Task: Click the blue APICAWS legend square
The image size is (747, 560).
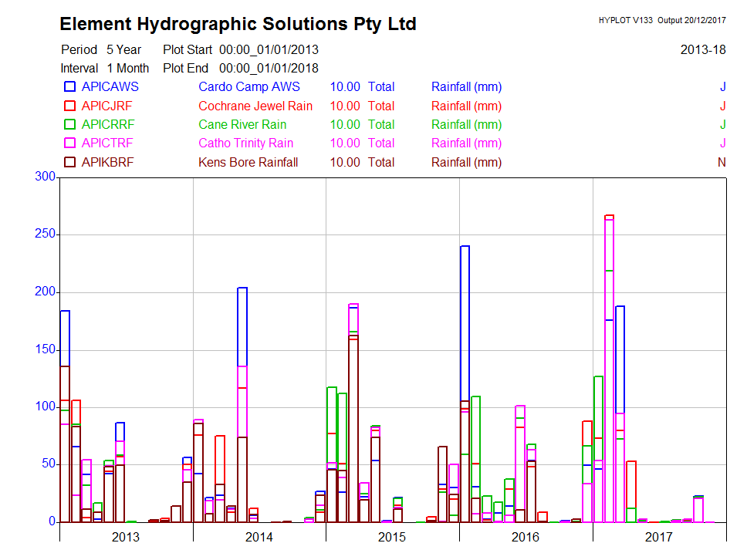Action: pyautogui.click(x=69, y=87)
